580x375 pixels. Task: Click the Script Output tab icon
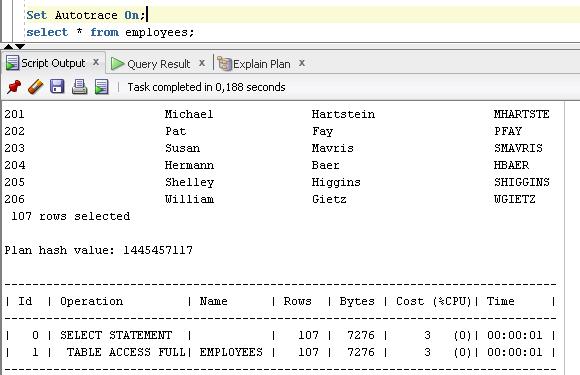[12, 63]
